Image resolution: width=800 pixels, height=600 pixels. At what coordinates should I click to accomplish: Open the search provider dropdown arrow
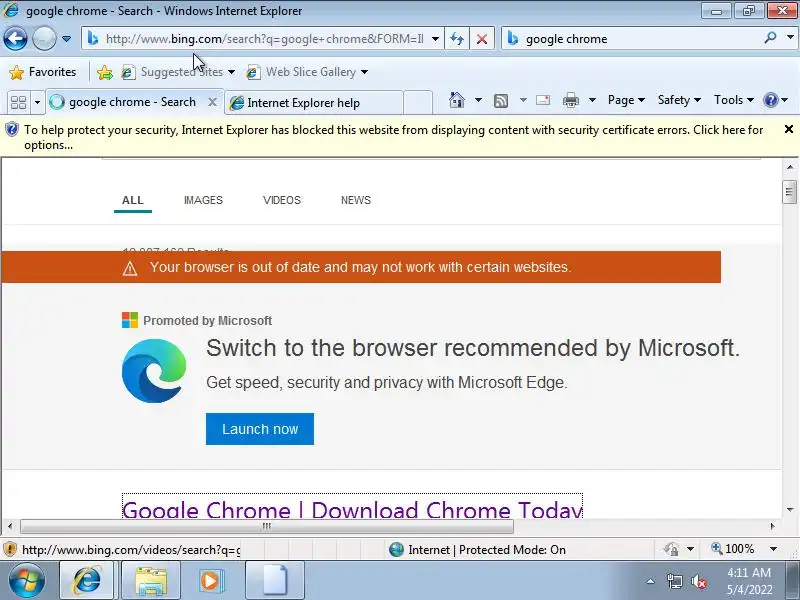[x=790, y=37]
